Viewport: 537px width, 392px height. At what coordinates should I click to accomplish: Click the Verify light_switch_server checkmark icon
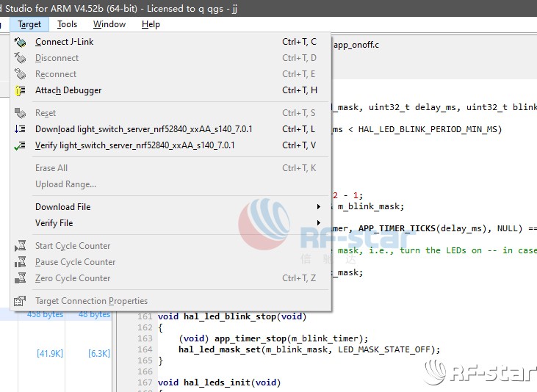[x=20, y=145]
